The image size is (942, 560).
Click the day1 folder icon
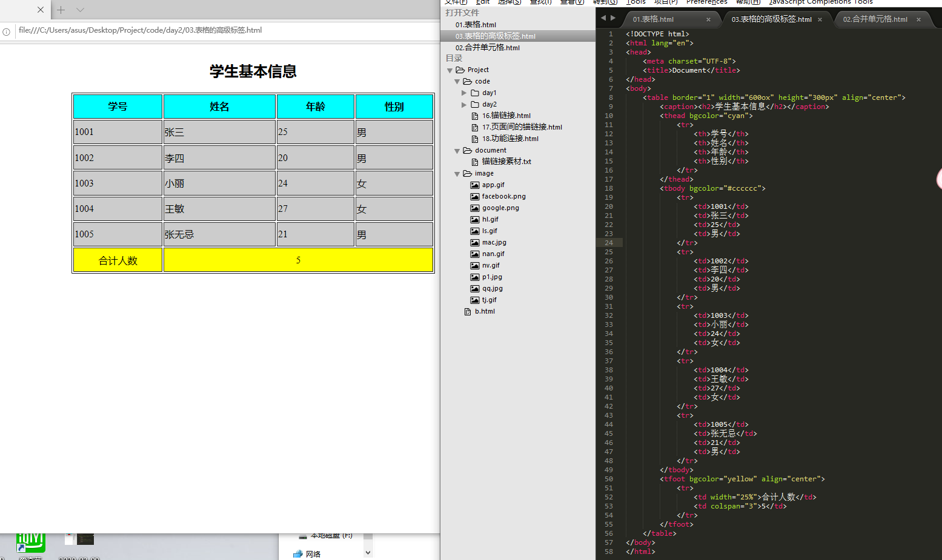tap(475, 93)
